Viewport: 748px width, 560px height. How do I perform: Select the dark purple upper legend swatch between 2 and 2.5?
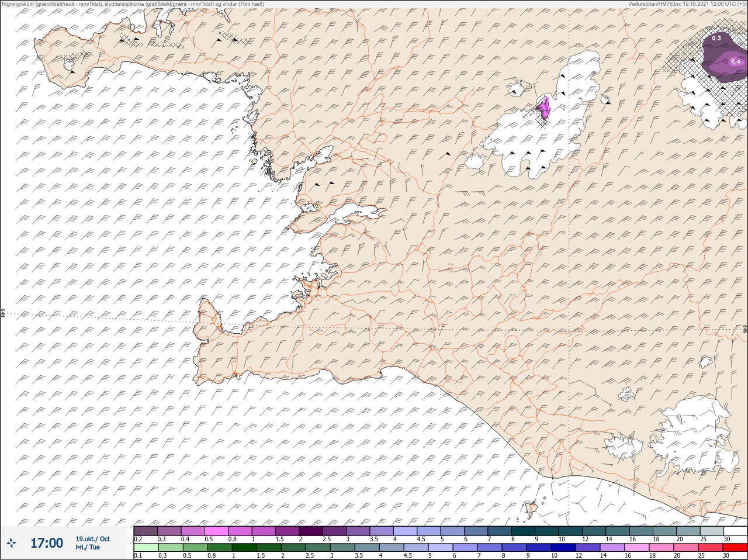click(311, 531)
